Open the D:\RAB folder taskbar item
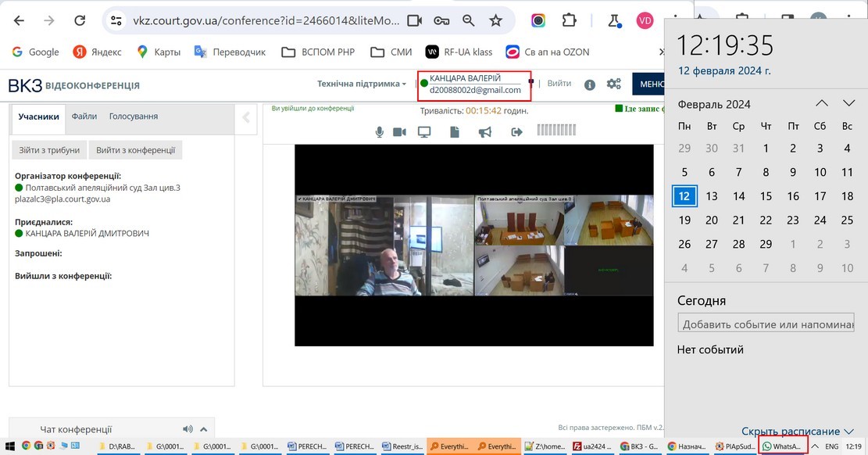 tap(118, 446)
